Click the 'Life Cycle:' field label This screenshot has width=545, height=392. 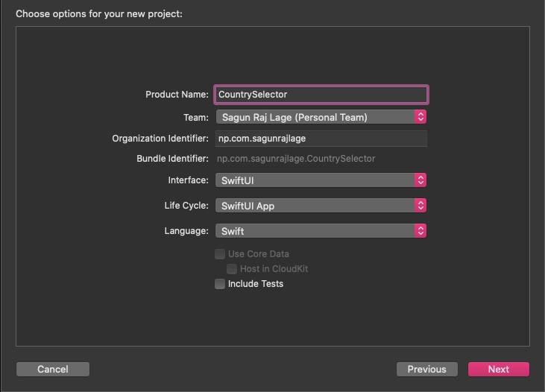(186, 206)
